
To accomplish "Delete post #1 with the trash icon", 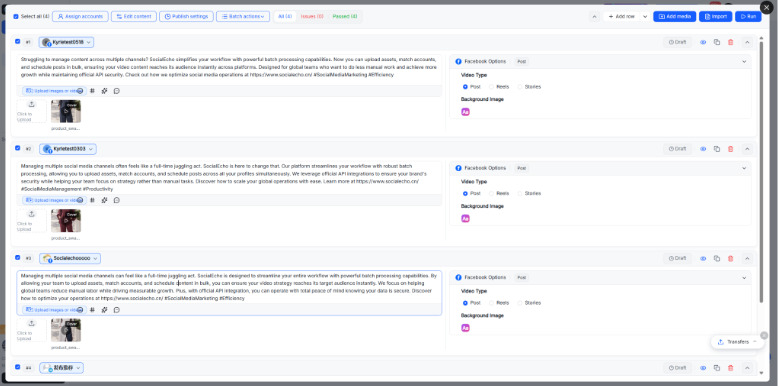I will point(730,42).
